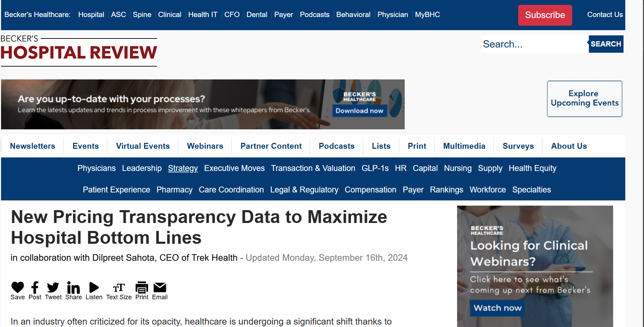
Task: Select Capital category link
Action: [425, 168]
